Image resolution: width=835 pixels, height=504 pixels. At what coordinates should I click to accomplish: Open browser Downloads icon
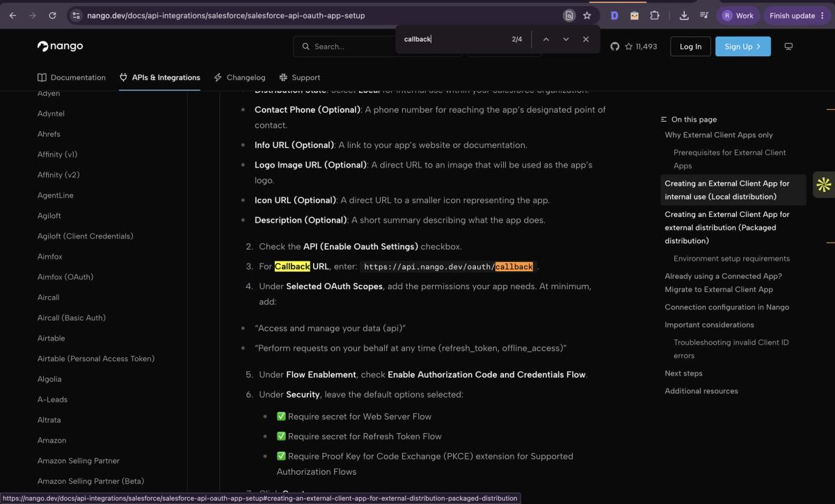click(x=684, y=15)
